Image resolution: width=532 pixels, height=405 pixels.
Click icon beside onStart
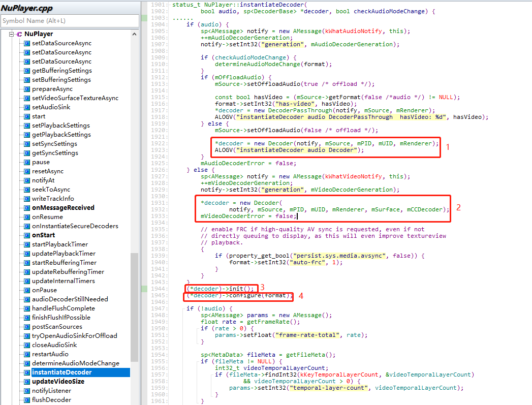(x=27, y=235)
